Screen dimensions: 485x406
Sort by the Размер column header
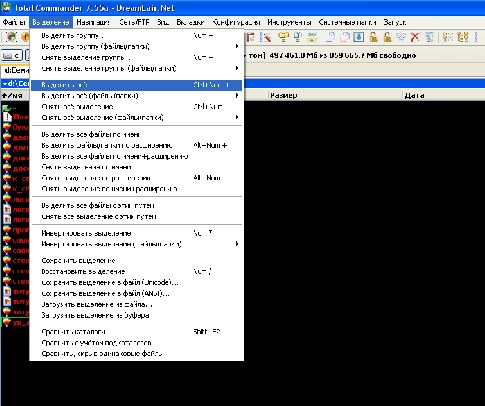tap(335, 96)
